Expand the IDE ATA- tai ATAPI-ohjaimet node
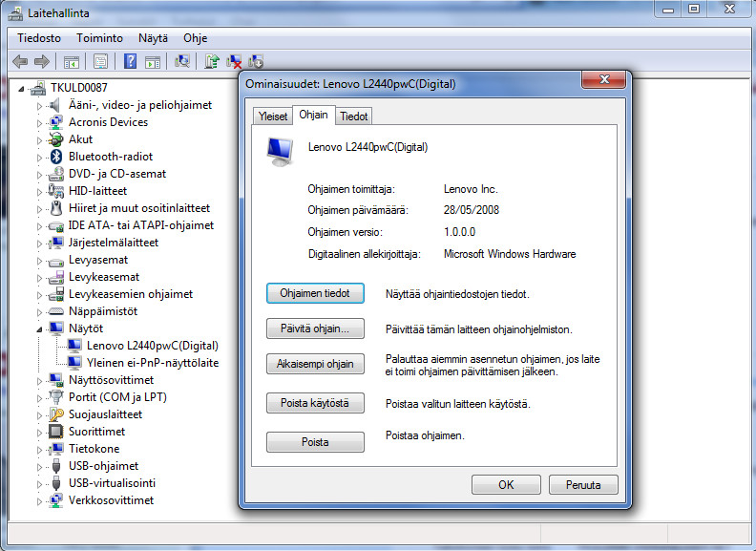The width and height of the screenshot is (756, 551). [x=39, y=225]
